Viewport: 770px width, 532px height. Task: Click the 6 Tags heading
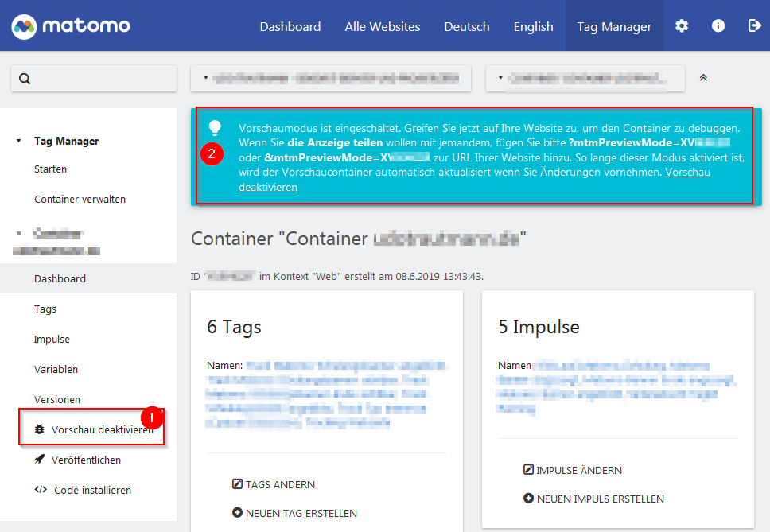coord(234,327)
